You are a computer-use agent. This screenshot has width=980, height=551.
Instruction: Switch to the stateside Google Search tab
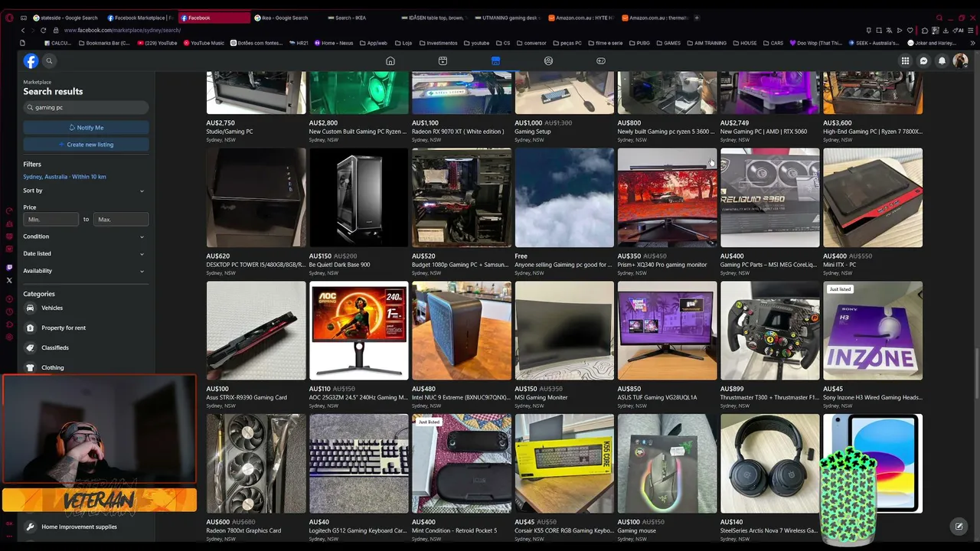click(x=65, y=18)
